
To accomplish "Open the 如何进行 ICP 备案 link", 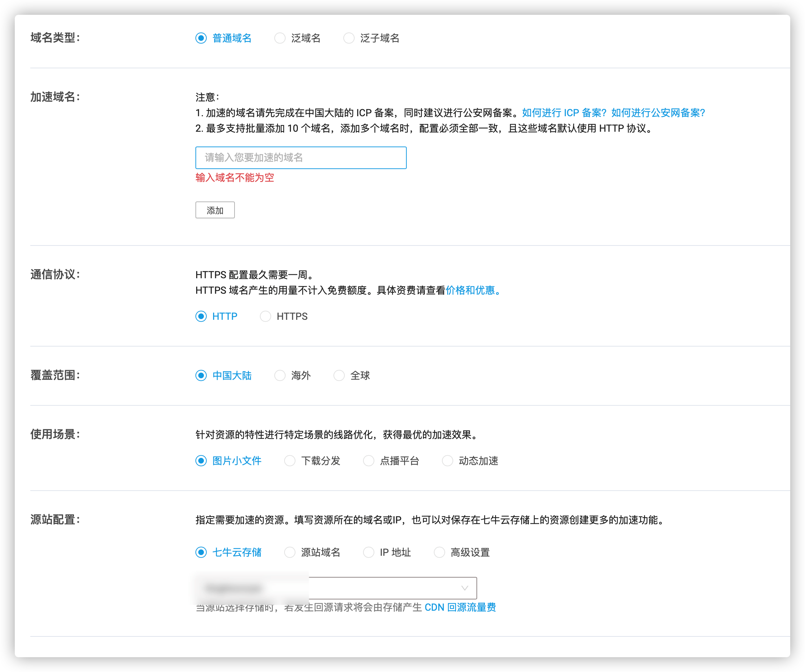I will click(563, 113).
